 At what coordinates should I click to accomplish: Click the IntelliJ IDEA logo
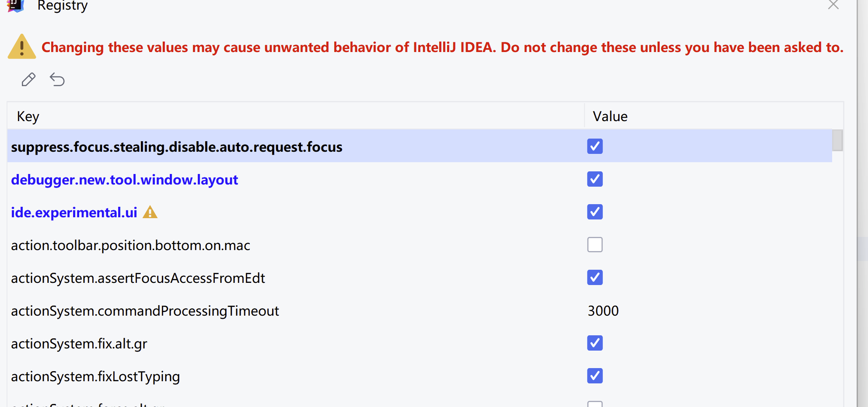point(14,6)
